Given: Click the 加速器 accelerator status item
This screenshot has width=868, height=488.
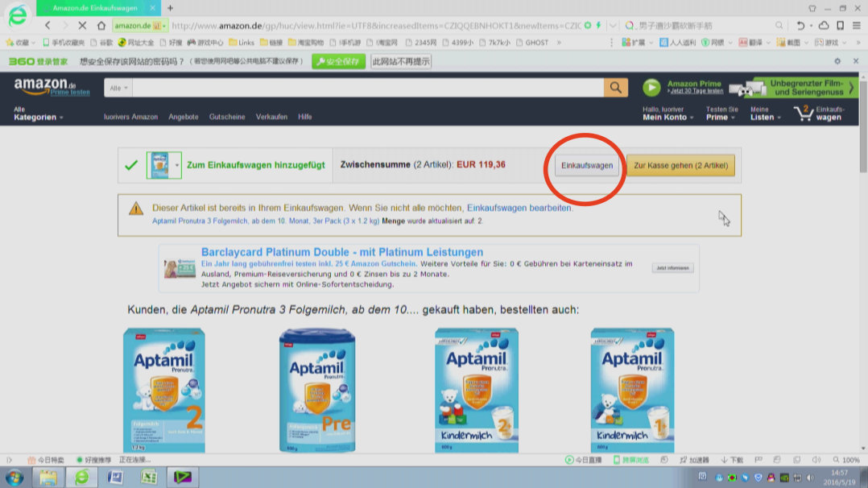Looking at the screenshot, I should coord(694,460).
